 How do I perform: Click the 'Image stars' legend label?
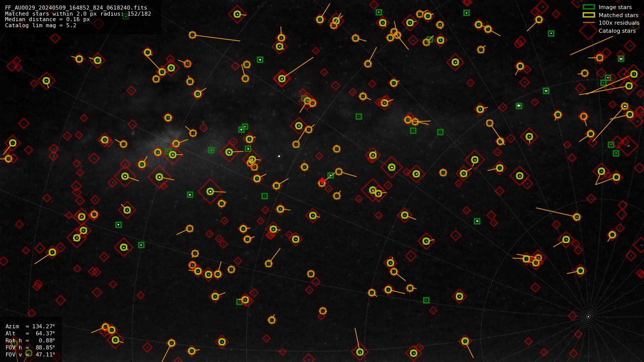pos(615,7)
